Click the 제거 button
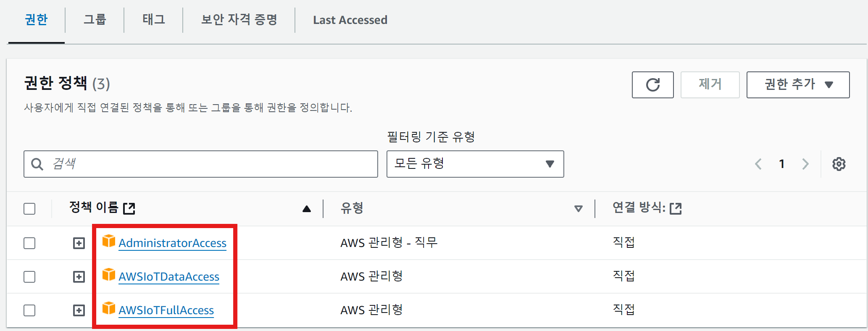Viewport: 868px width, 331px height. pyautogui.click(x=710, y=85)
